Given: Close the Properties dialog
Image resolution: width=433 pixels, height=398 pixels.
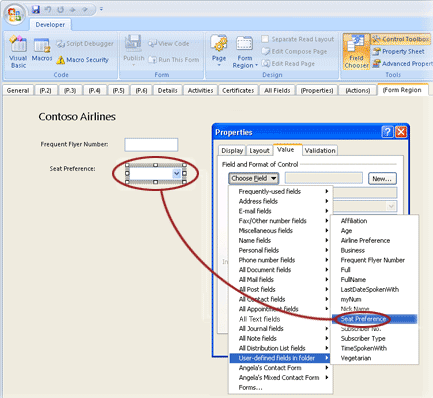Looking at the screenshot, I should 401,132.
